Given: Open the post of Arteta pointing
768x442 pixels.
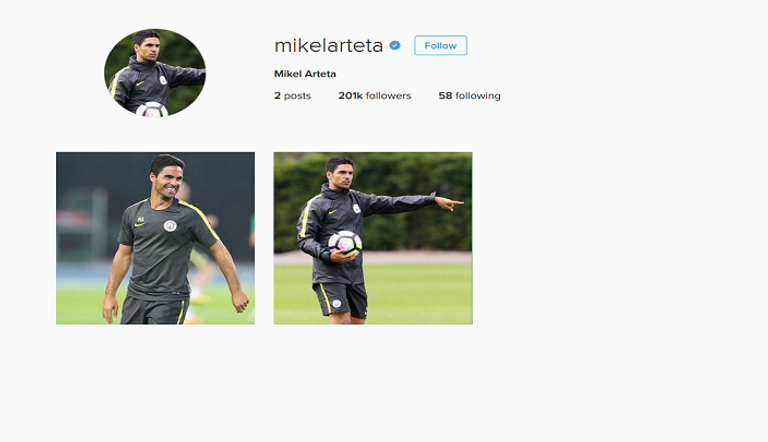Looking at the screenshot, I should (x=373, y=238).
